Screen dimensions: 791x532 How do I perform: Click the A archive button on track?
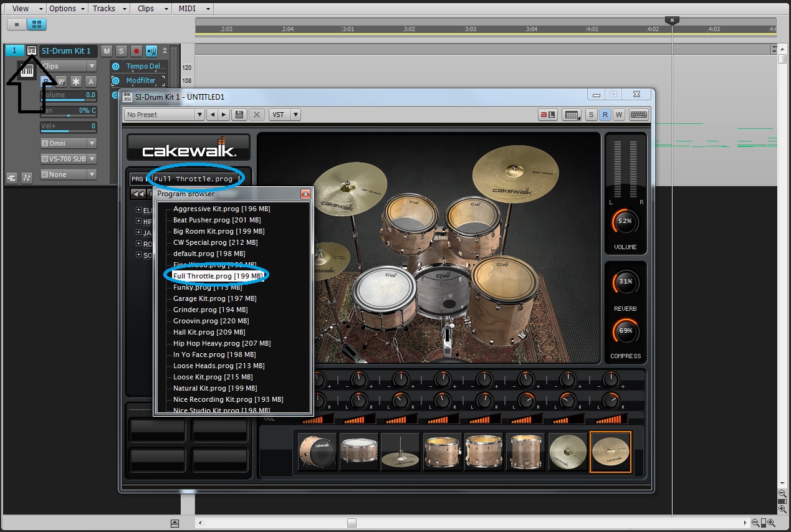click(91, 82)
